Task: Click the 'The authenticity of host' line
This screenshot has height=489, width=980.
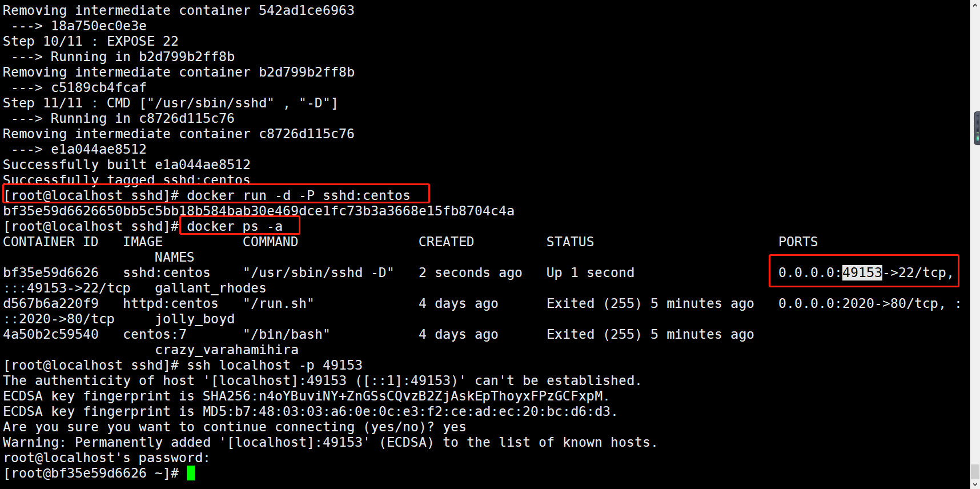Action: [322, 380]
